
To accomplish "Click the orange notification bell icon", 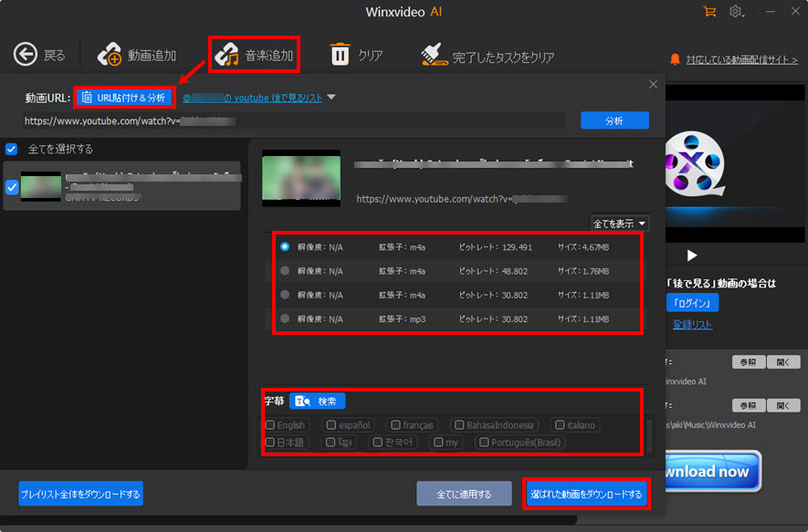I will (675, 59).
